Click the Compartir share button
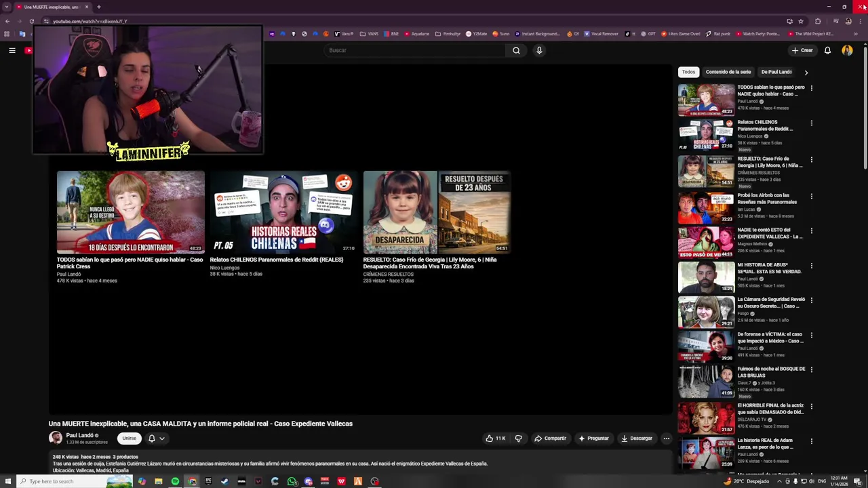This screenshot has height=488, width=868. coord(550,439)
